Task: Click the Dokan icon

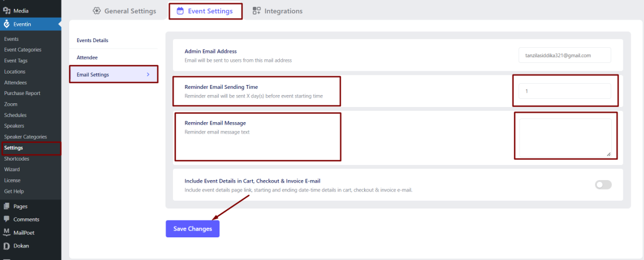Action: point(6,246)
